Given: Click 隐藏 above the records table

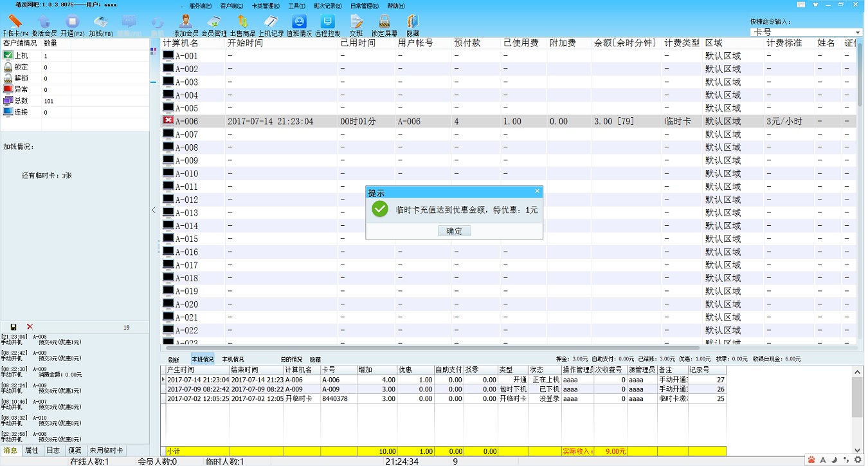Looking at the screenshot, I should pos(315,359).
